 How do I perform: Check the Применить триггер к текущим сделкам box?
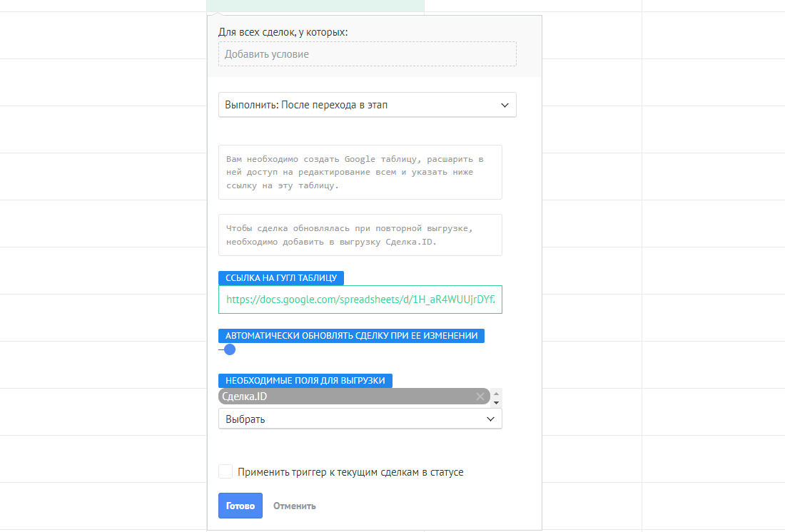226,471
